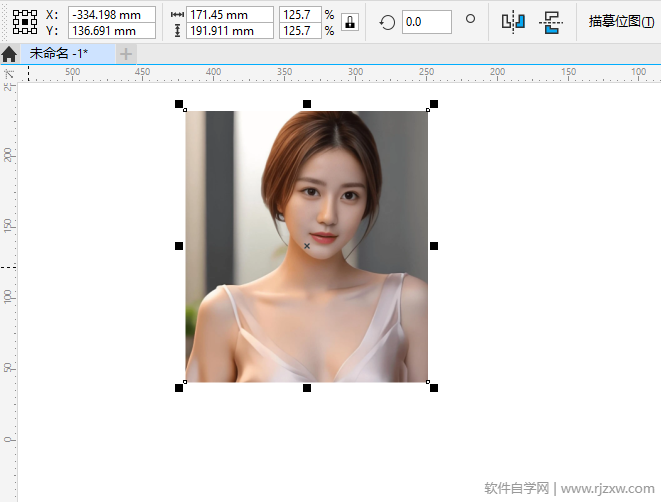The width and height of the screenshot is (661, 502).
Task: Click the ruler origin corner icon
Action: [9, 75]
